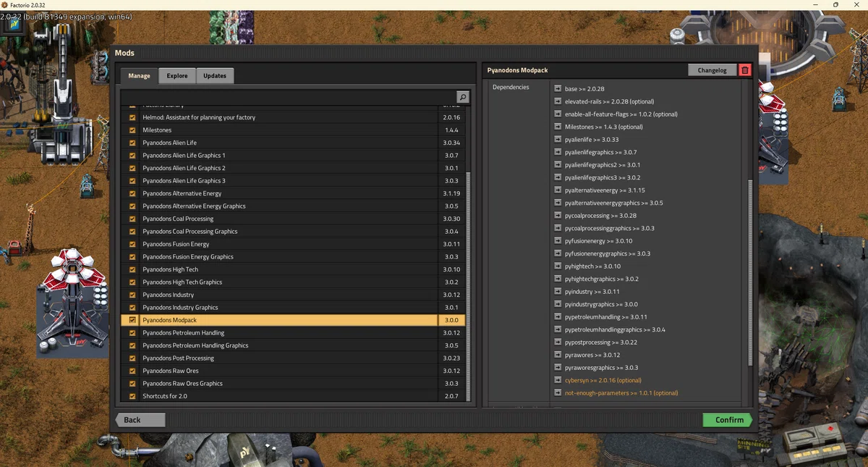Click the go-to arrow beside pyalienlifegraphics2 dependency

[x=558, y=164]
